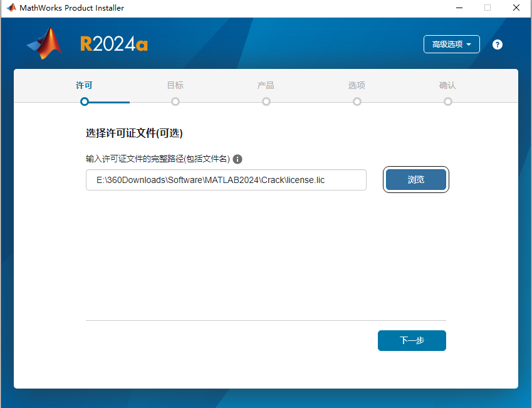Screen dimensions: 532x408
Task: Click the 浏览 browse button
Action: (x=415, y=180)
